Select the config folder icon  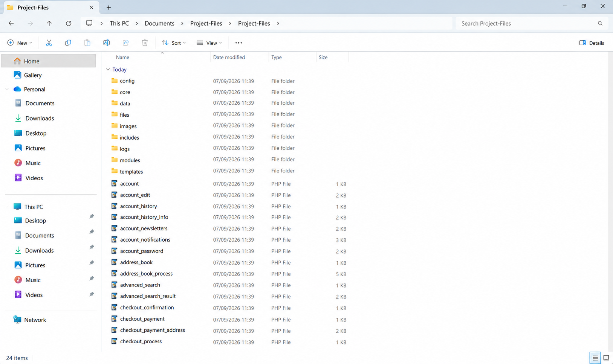coord(115,81)
